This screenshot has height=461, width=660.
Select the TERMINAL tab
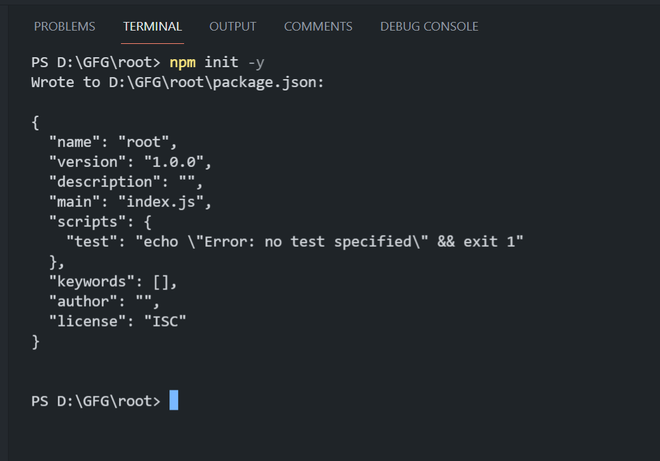point(152,26)
